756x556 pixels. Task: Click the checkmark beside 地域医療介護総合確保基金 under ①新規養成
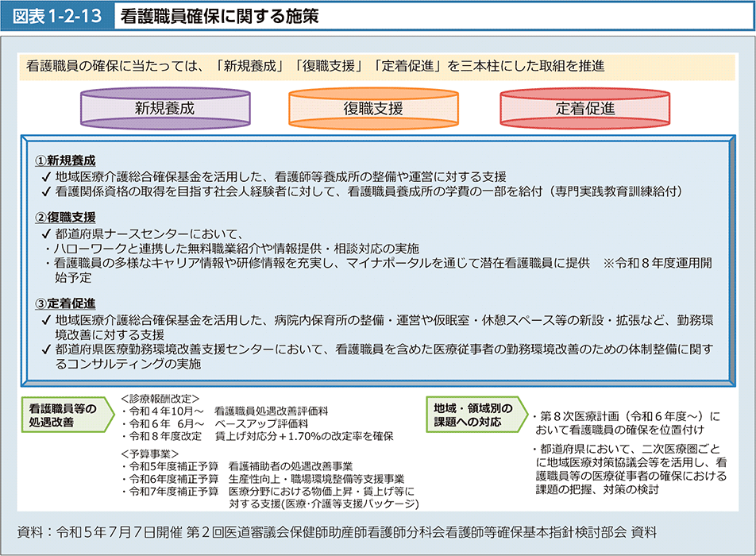(x=46, y=177)
